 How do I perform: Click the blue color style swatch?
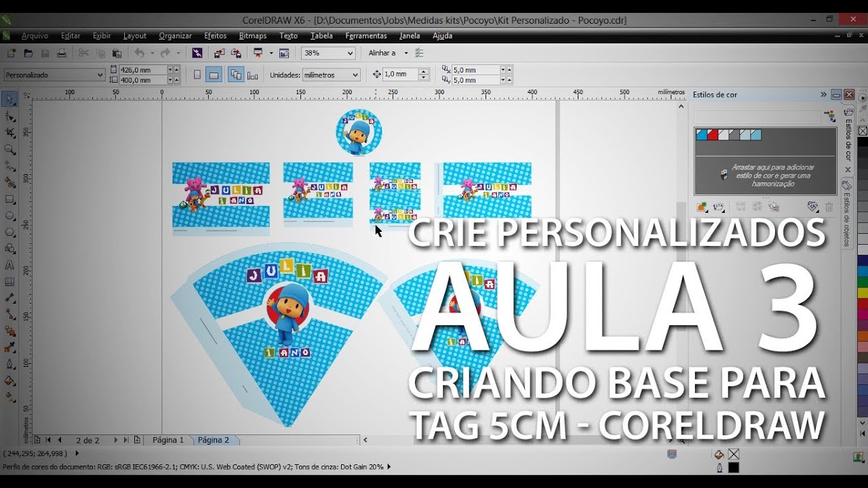click(702, 135)
